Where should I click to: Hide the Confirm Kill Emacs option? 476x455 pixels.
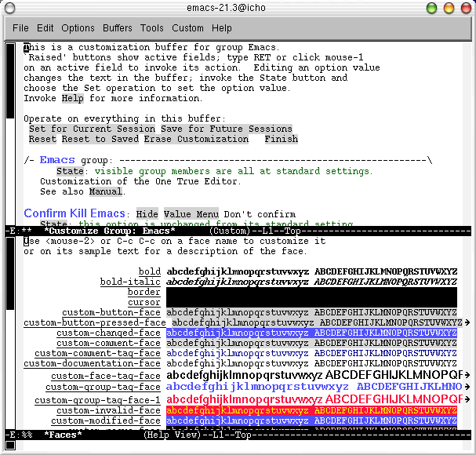click(x=147, y=214)
